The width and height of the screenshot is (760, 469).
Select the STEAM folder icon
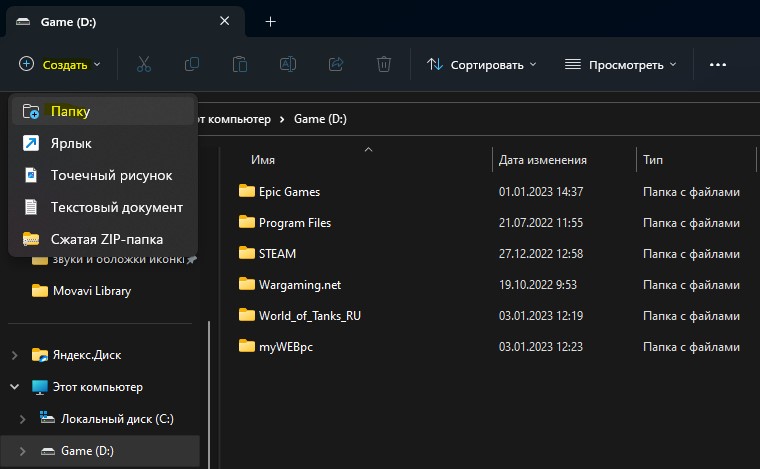pos(247,253)
